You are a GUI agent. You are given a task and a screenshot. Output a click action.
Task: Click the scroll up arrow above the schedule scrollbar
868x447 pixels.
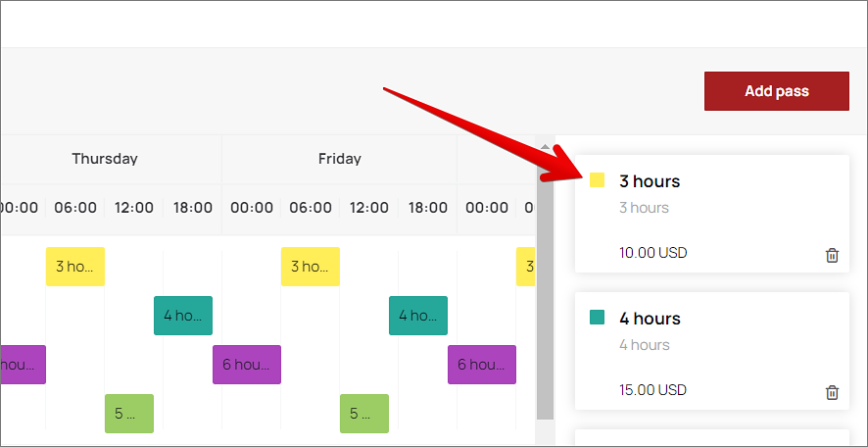pyautogui.click(x=546, y=147)
